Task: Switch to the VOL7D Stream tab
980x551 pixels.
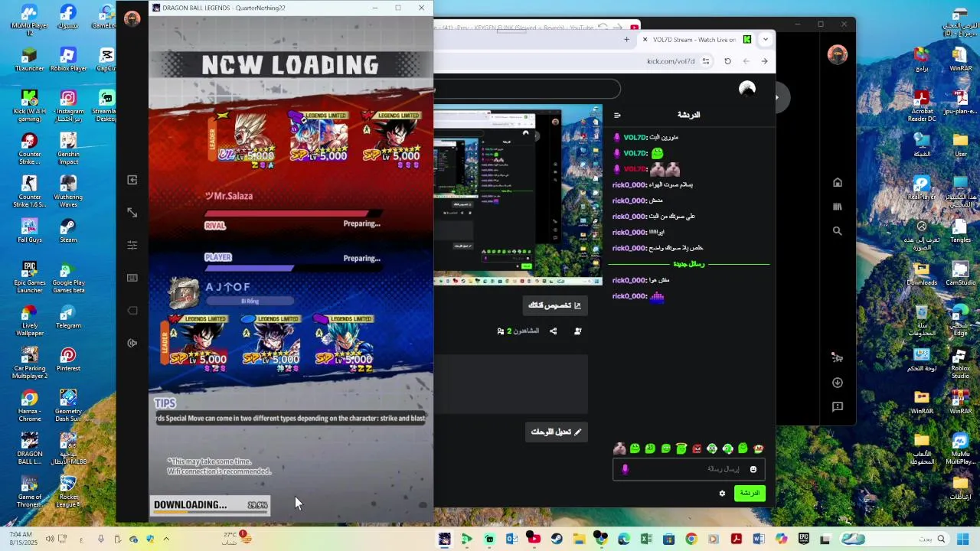Action: click(694, 40)
